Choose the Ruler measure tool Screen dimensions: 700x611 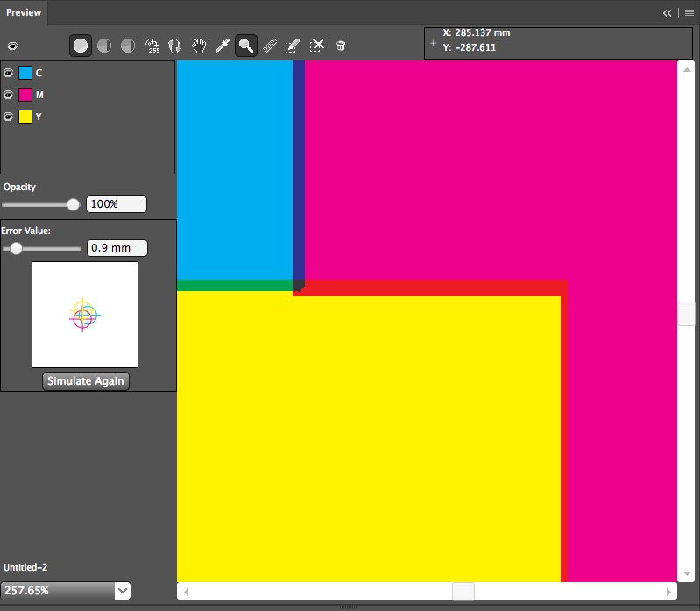(270, 46)
